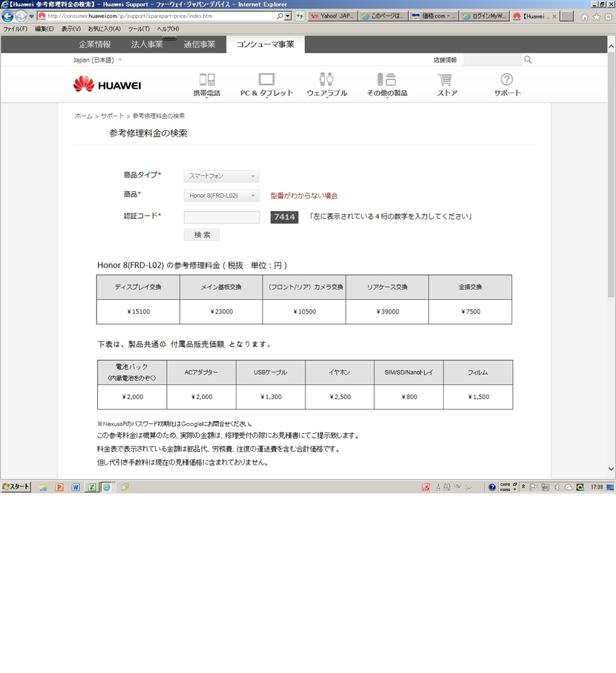
Task: Click the Internet Explorer taskbar icon
Action: pyautogui.click(x=106, y=487)
